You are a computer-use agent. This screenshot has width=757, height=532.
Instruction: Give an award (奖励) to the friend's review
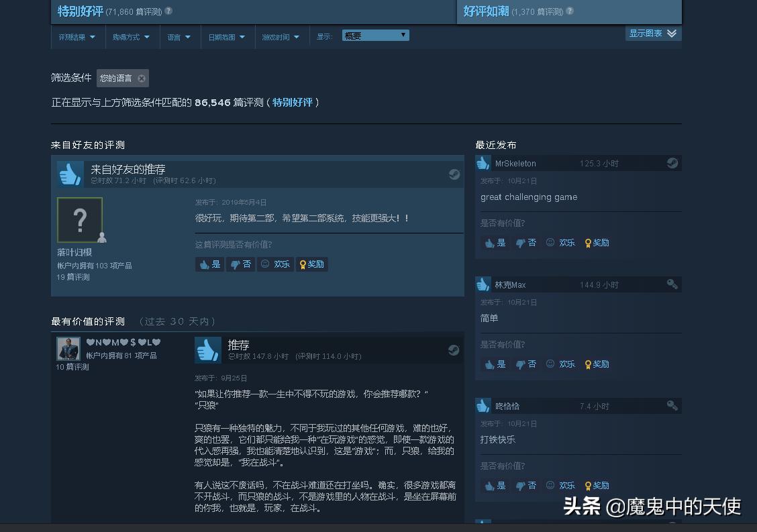point(311,264)
